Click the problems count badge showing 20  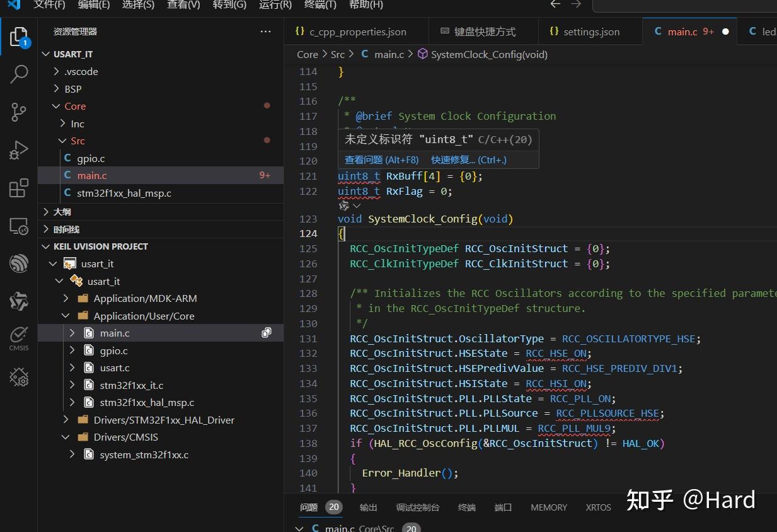tap(333, 507)
